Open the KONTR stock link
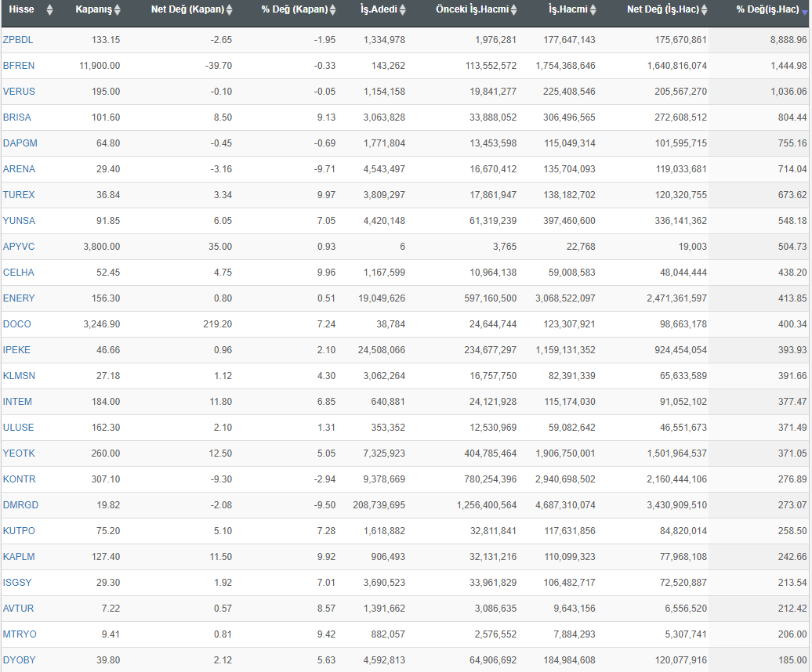 (x=19, y=479)
